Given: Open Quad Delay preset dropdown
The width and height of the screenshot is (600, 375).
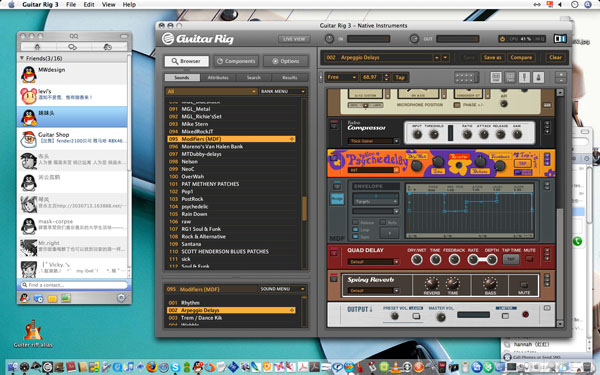Looking at the screenshot, I should [396, 262].
